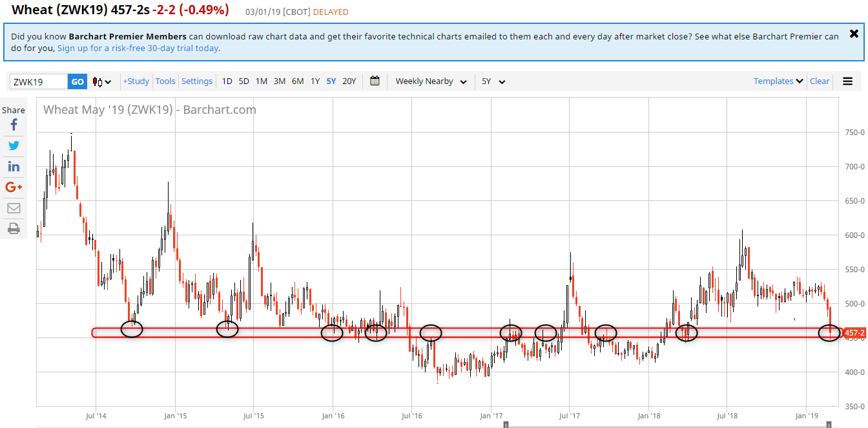Open the candlestick chart type dropdown
The image size is (868, 428).
click(x=102, y=81)
